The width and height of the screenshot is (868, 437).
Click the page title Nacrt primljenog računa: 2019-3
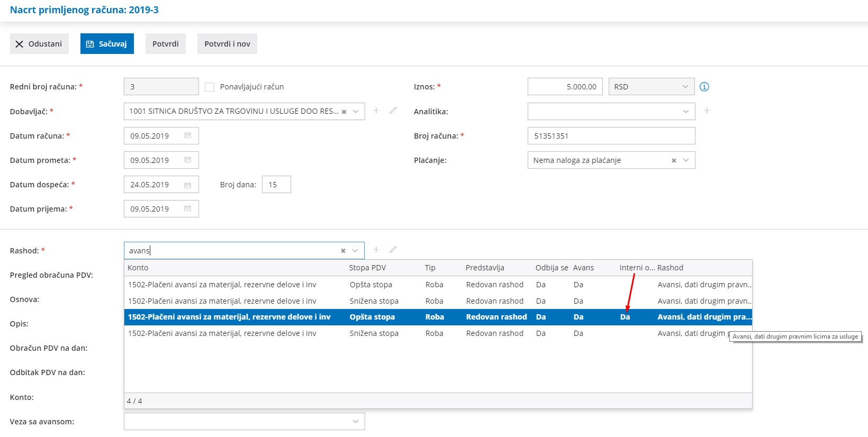click(x=84, y=10)
